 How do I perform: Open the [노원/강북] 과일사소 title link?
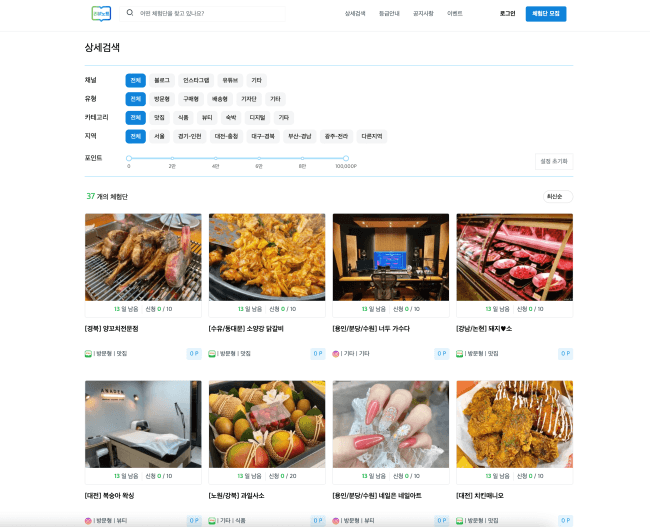pos(236,496)
